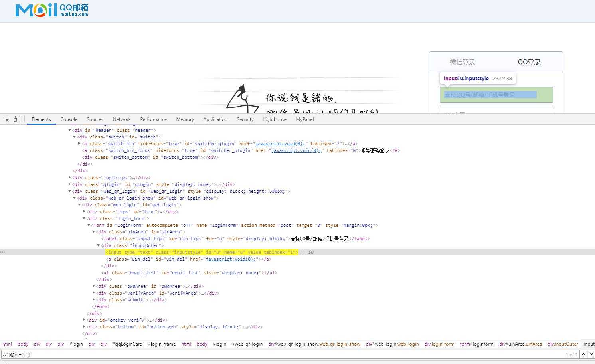Switch to the Elements tab
The width and height of the screenshot is (595, 364).
coord(41,119)
